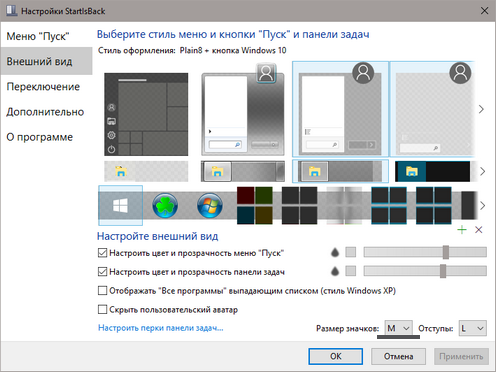Show more start menu styles with right arrow
Viewport: 496px width, 372px height.
[x=481, y=109]
